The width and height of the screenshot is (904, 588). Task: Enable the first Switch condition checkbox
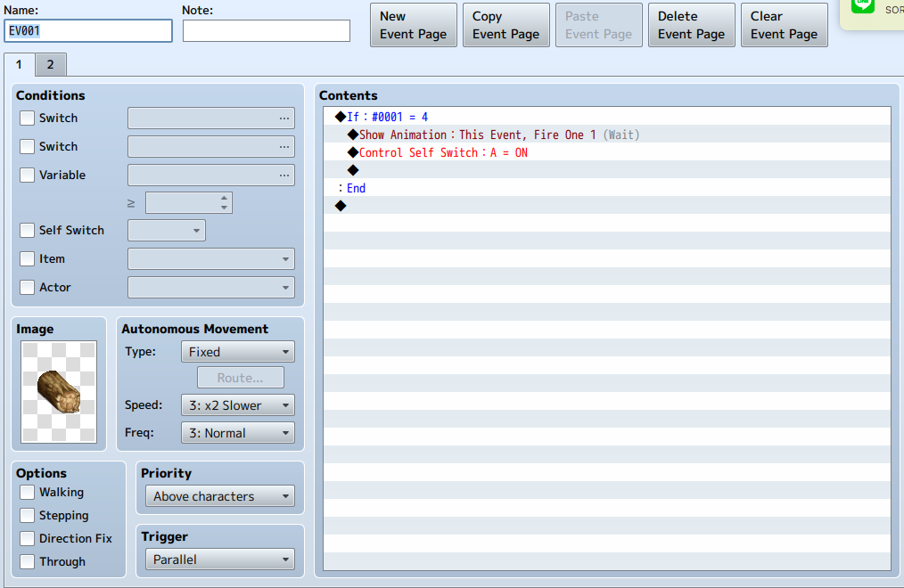click(27, 118)
